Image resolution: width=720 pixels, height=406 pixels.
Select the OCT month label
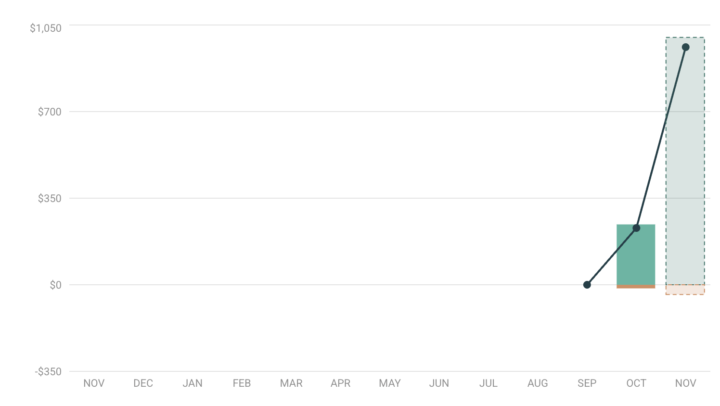(x=636, y=384)
